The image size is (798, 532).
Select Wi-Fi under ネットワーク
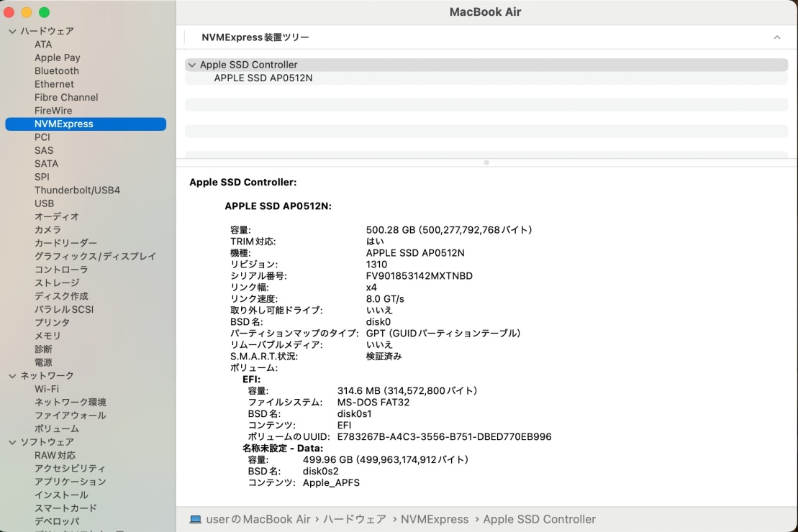(x=47, y=388)
